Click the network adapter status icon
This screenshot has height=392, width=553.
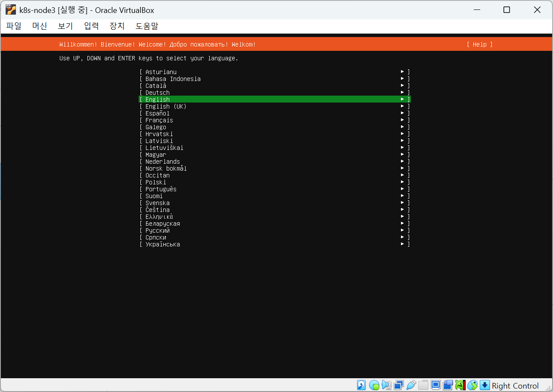coord(399,385)
